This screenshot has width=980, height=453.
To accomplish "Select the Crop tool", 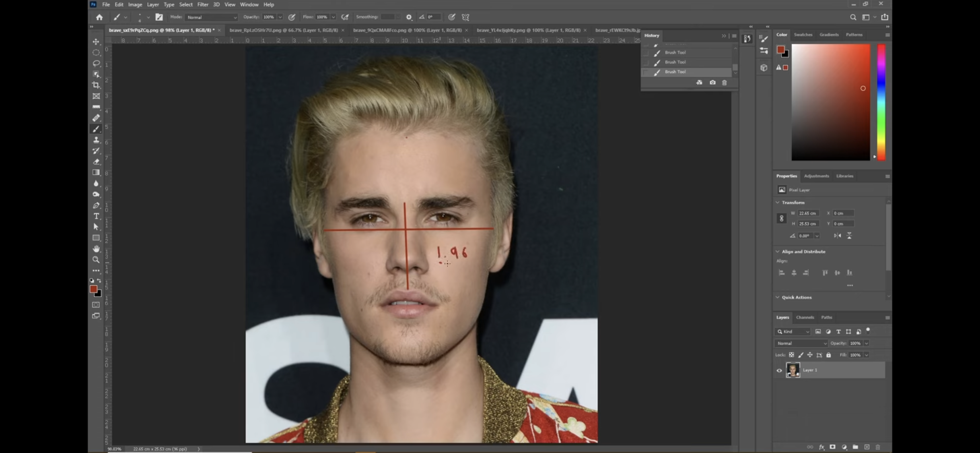I will [96, 85].
